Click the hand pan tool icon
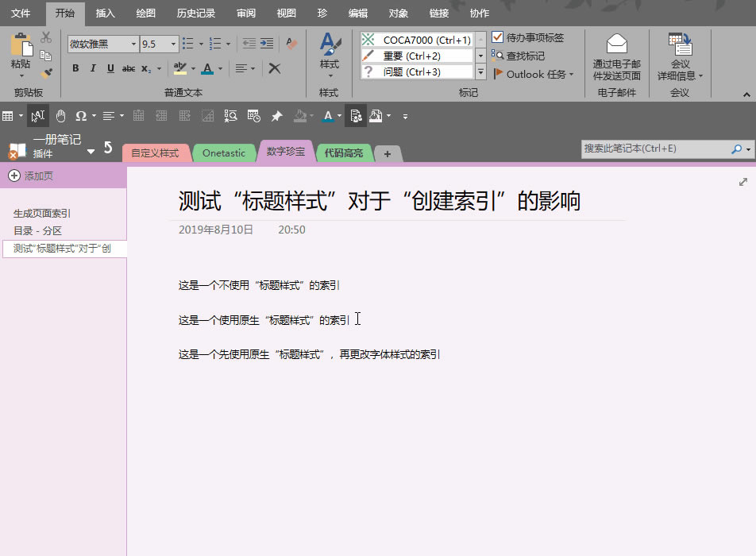The width and height of the screenshot is (756, 556). tap(60, 115)
